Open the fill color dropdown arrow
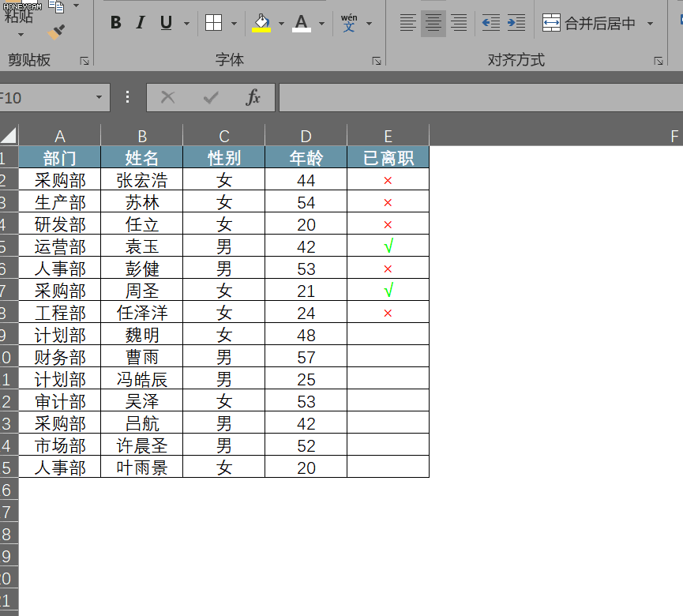This screenshot has width=683, height=616. pyautogui.click(x=281, y=24)
